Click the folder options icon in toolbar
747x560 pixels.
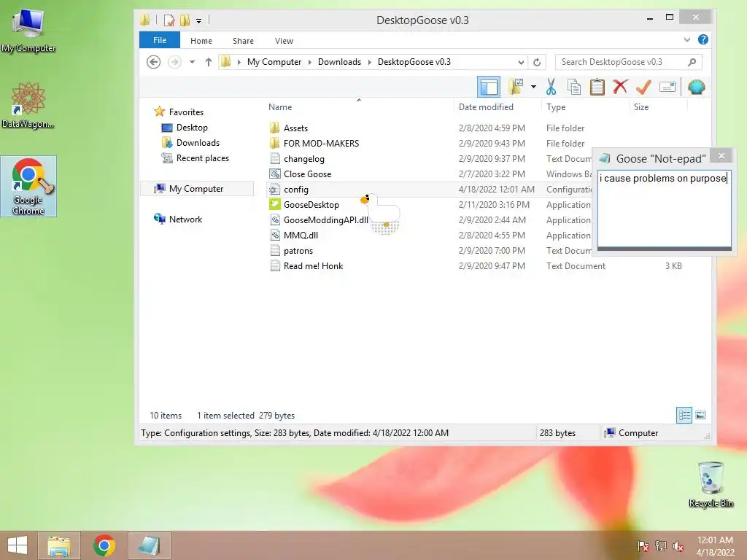[516, 87]
